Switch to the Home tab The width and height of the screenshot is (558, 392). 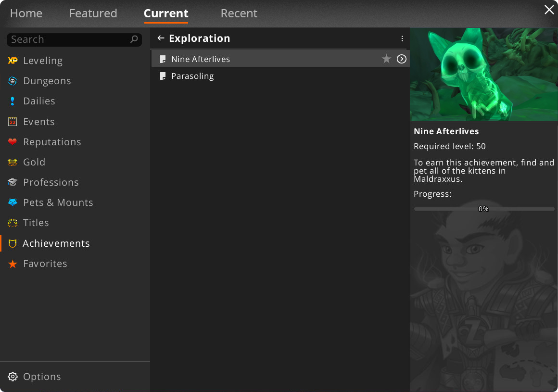[x=26, y=13]
